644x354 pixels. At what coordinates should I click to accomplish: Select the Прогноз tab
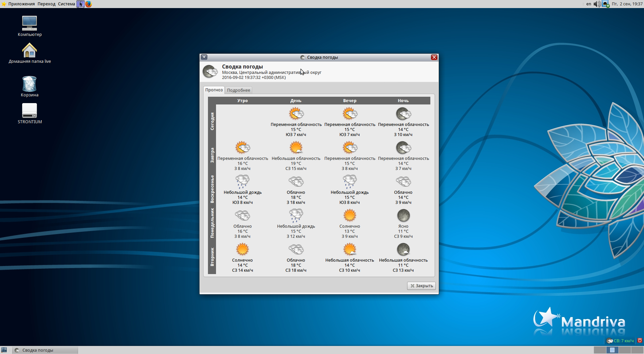pos(214,90)
